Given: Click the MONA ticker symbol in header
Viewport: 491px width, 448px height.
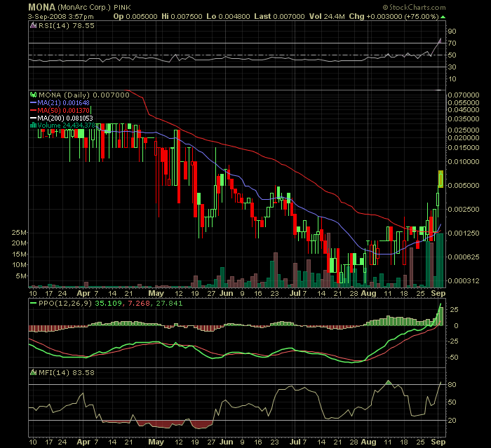Looking at the screenshot, I should [42, 6].
